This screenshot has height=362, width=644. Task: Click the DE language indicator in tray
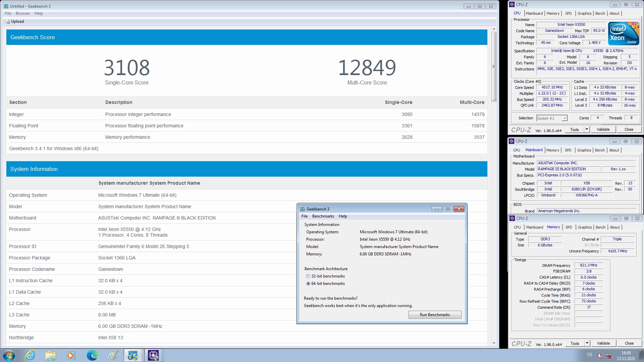click(x=590, y=355)
